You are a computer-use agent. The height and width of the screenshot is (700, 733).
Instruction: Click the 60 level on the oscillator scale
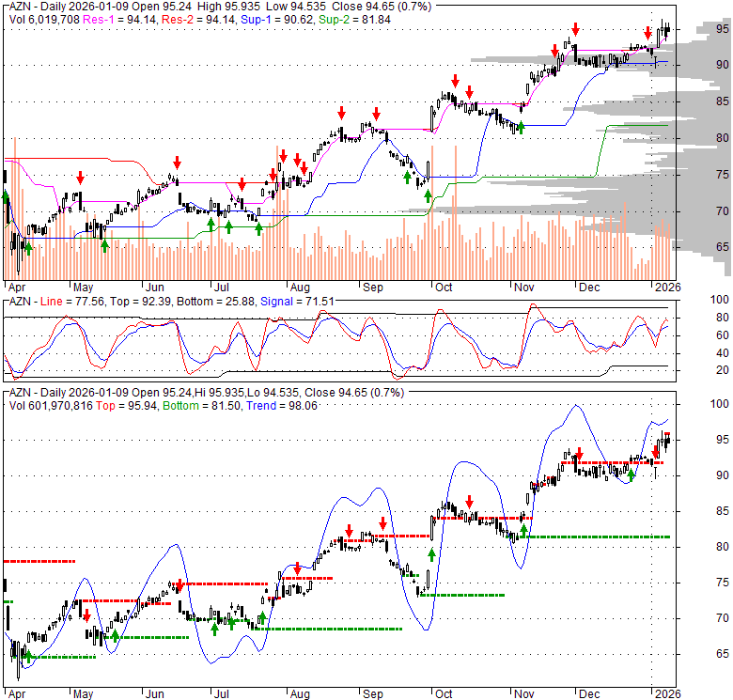pos(723,335)
